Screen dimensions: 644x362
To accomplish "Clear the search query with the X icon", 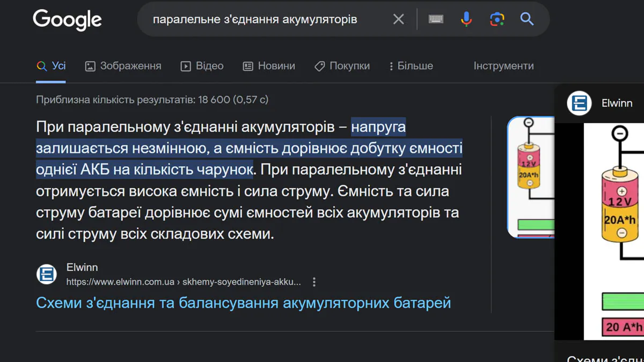I will [398, 19].
